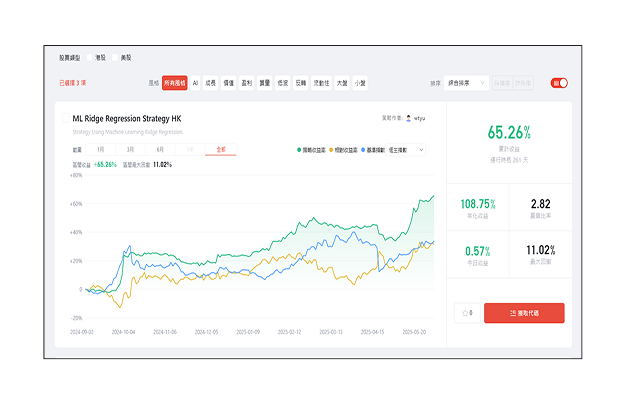The width and height of the screenshot is (625, 403).
Task: Expand the 恆生指數 benchmark dropdown
Action: 412,150
